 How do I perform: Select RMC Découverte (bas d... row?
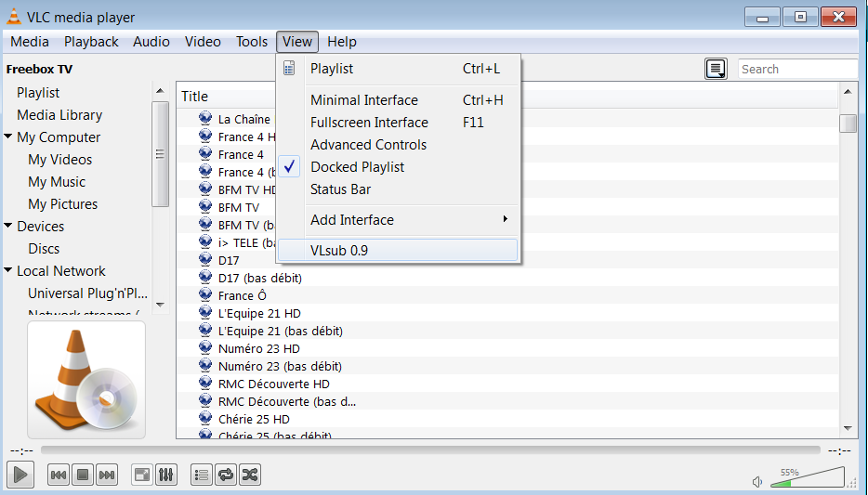coord(507,401)
